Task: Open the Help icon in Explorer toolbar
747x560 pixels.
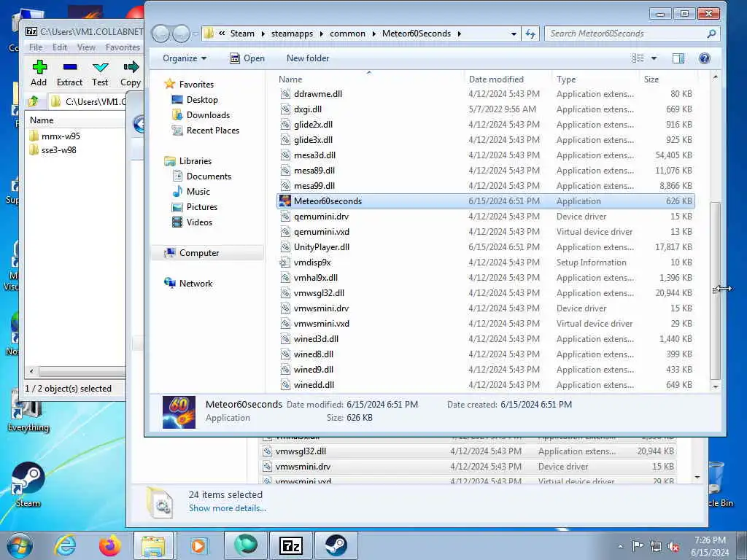Action: 704,58
